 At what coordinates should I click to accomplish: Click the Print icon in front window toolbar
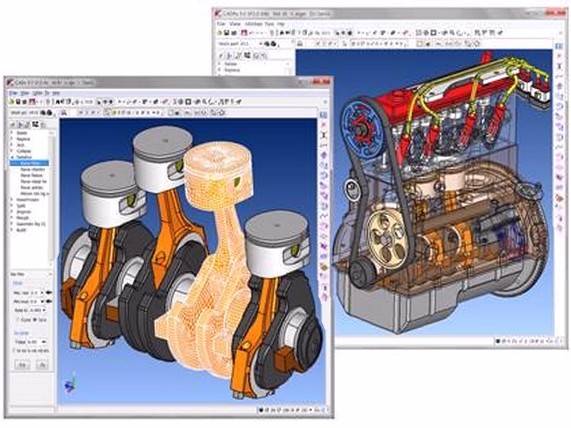25,102
